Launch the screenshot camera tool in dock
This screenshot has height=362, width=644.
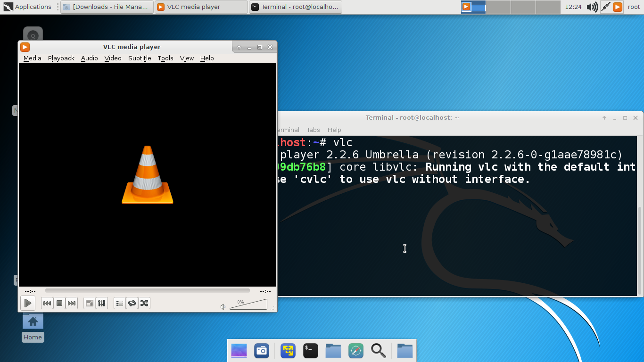point(262,351)
